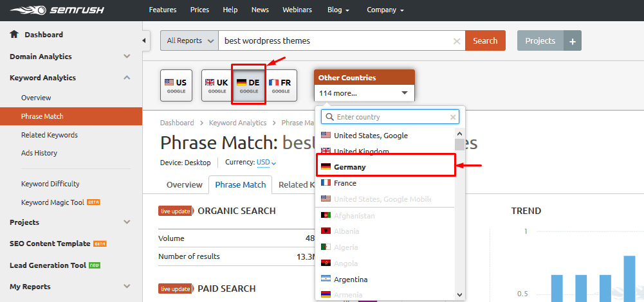Click the magnifier icon in country search
The image size is (644, 302).
click(329, 117)
